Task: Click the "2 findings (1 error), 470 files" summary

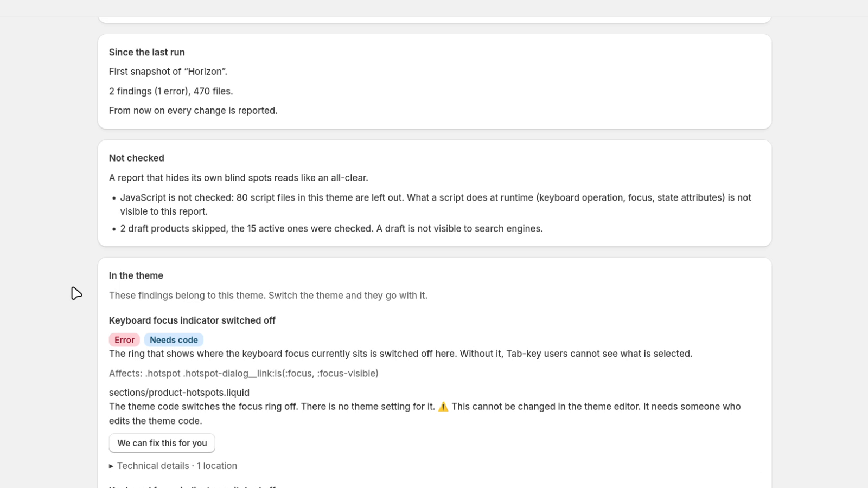Action: [171, 91]
